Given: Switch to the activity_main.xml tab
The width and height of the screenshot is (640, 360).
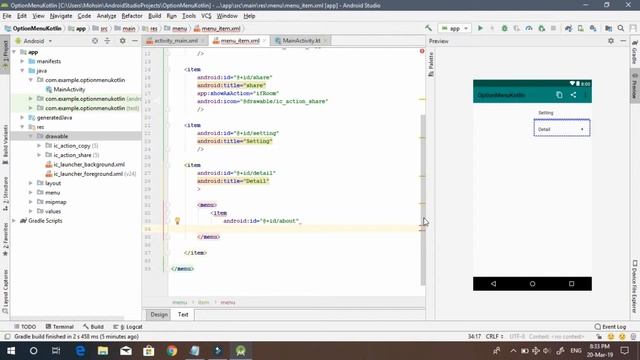Looking at the screenshot, I should pyautogui.click(x=176, y=41).
